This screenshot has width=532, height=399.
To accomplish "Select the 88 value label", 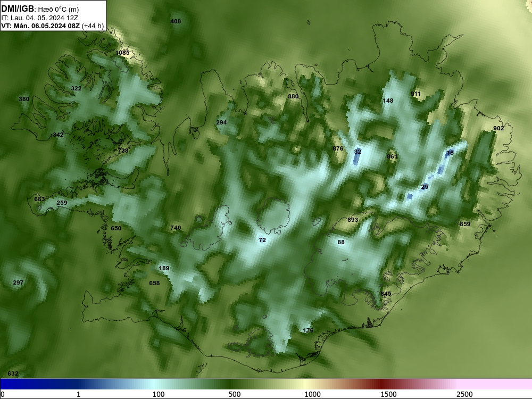I will (341, 242).
